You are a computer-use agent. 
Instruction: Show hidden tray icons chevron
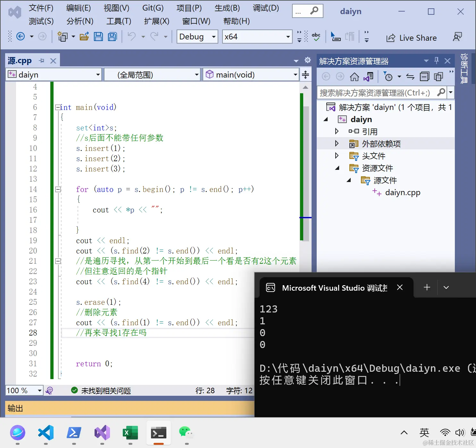[404, 433]
